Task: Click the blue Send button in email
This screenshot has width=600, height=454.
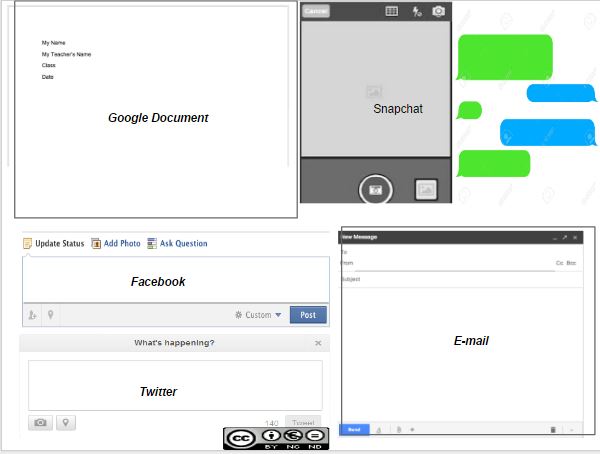Action: tap(354, 429)
